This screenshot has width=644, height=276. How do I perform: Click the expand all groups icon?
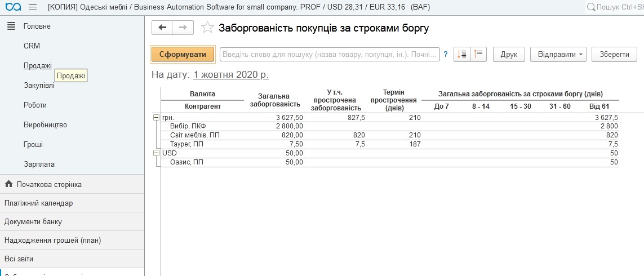[462, 54]
